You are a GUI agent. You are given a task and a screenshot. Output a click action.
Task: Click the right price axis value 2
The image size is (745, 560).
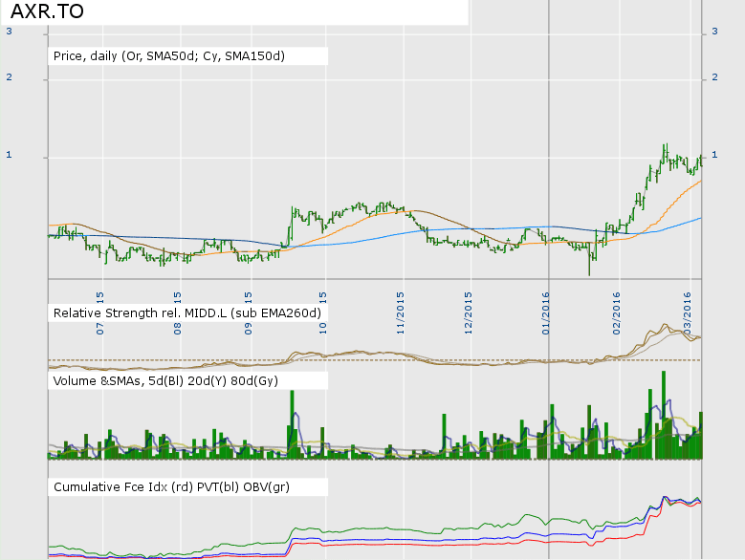point(714,78)
